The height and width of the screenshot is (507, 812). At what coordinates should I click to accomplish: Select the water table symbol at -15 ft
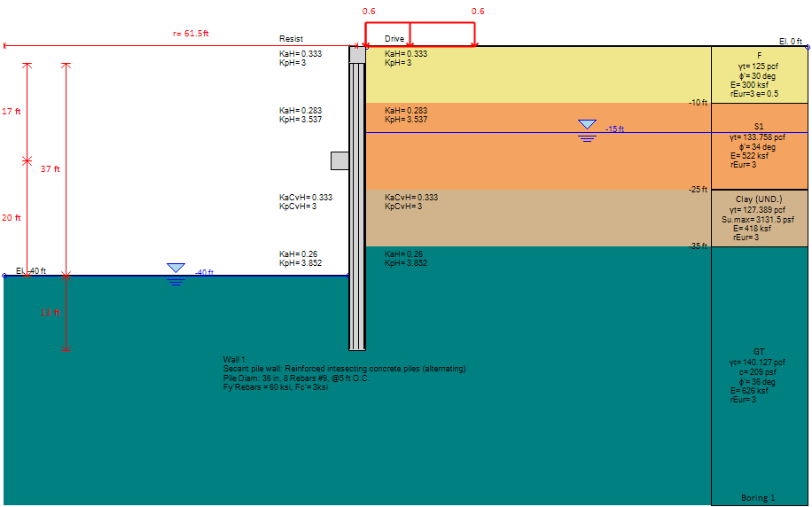coord(587,130)
